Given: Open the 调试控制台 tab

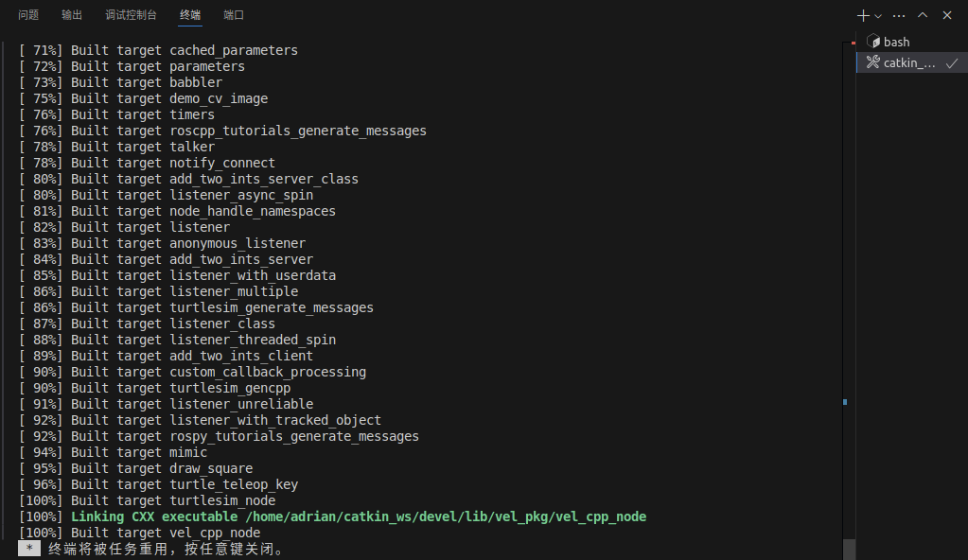Looking at the screenshot, I should [x=131, y=15].
